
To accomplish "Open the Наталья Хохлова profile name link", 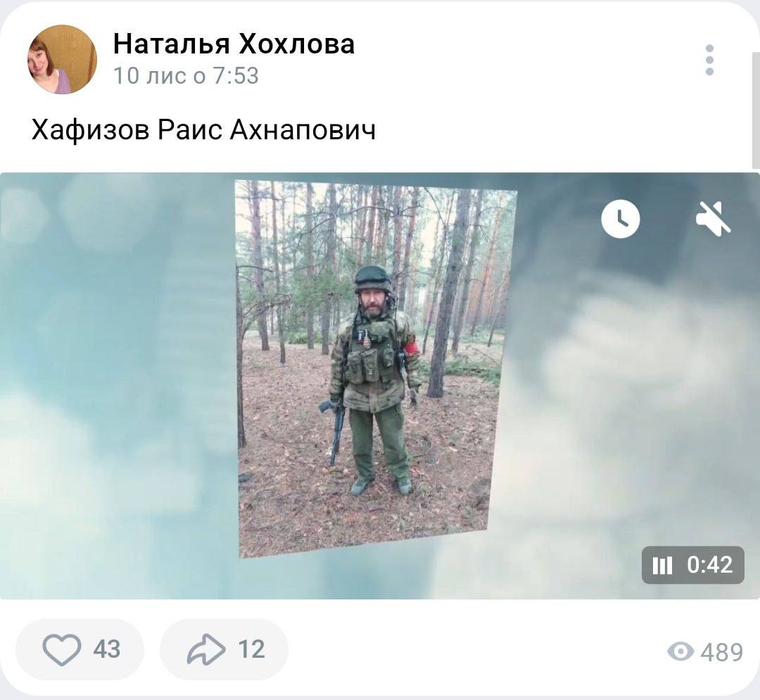I will click(234, 44).
